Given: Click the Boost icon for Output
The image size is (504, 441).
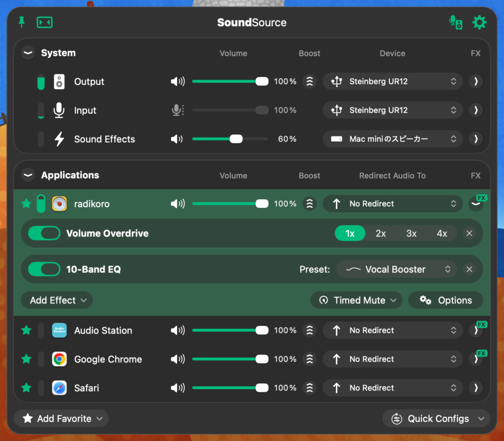Looking at the screenshot, I should click(309, 82).
